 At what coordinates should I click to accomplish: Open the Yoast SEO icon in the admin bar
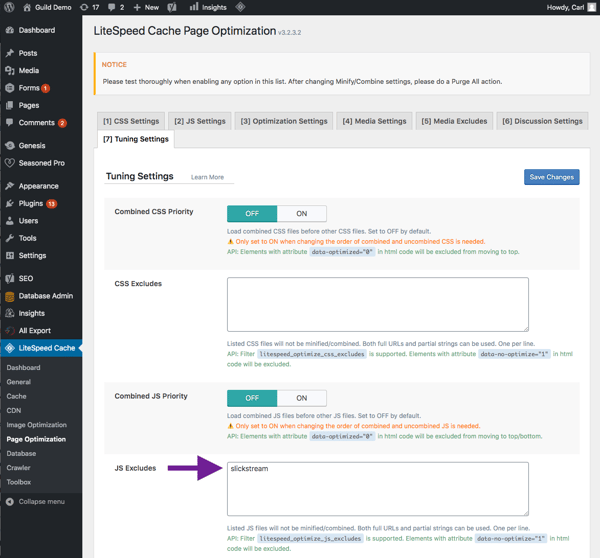click(x=172, y=7)
